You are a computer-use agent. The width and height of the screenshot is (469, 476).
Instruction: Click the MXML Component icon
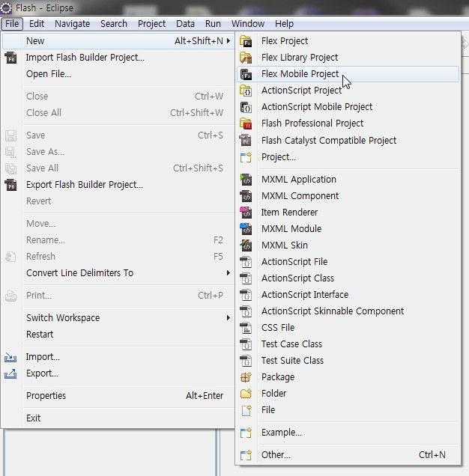click(246, 196)
